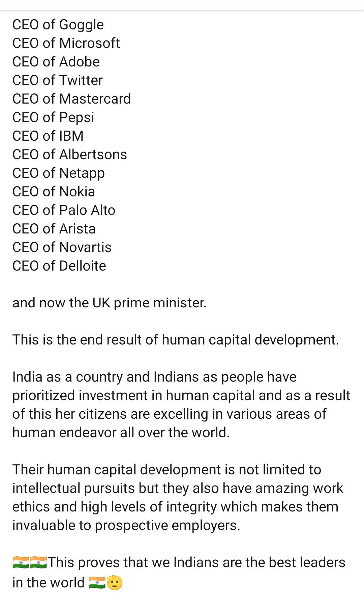Screen dimensions: 364x610
Task: Click the "CEO of Mastercard" line
Action: tap(71, 99)
